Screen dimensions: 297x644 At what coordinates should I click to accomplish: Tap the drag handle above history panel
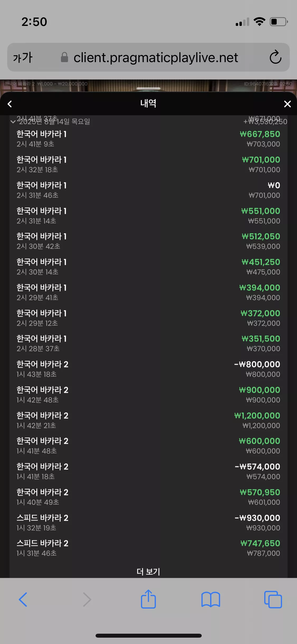tap(148, 88)
